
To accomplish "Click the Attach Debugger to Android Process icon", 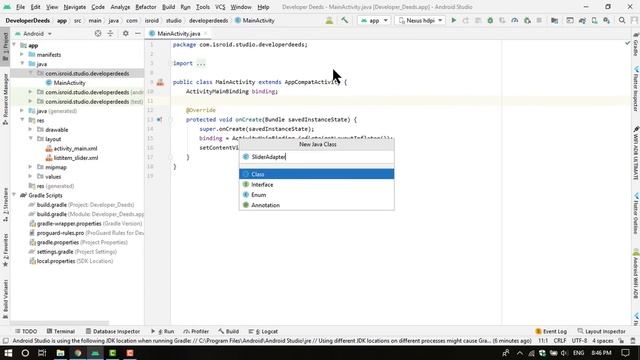I will click(527, 20).
